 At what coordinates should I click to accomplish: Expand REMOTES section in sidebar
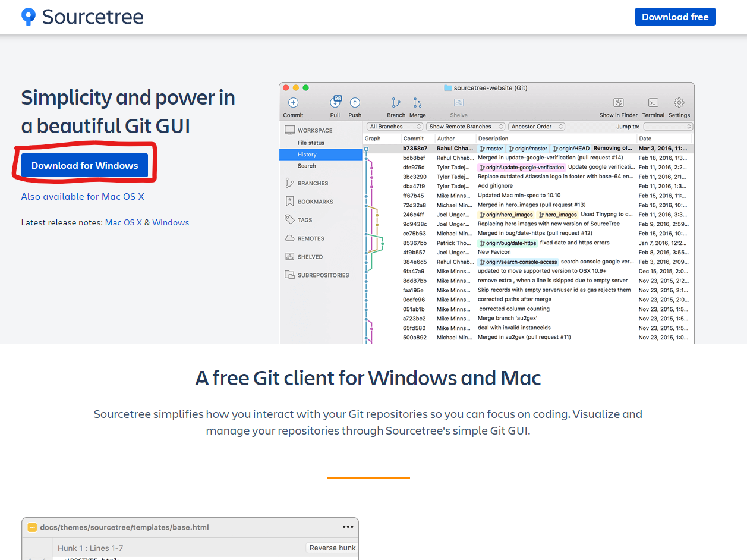coord(311,238)
